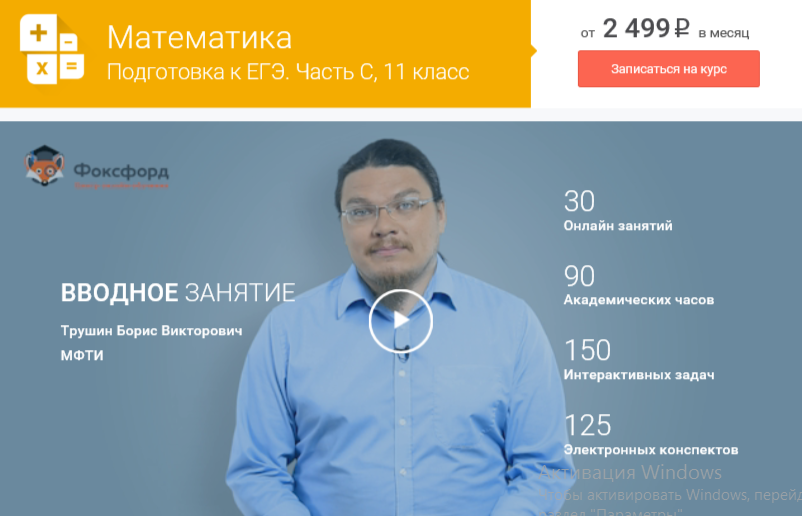
Task: Click the в месяц label
Action: click(723, 33)
